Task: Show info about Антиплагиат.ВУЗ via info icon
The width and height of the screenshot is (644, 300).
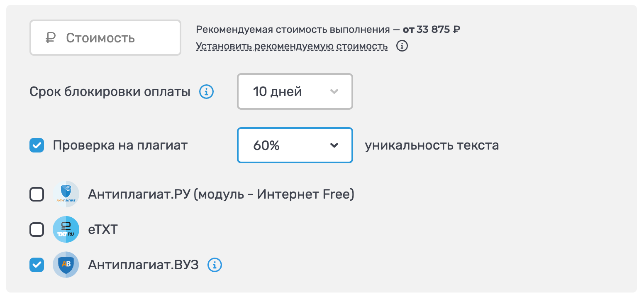Action: pyautogui.click(x=215, y=265)
